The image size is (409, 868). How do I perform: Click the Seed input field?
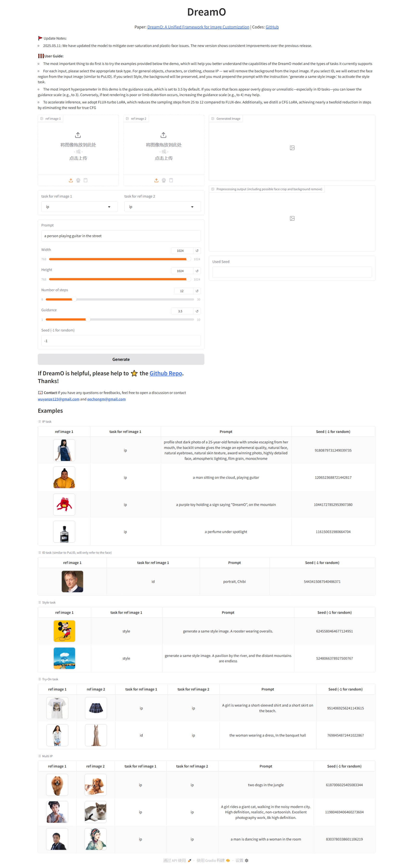(x=121, y=341)
